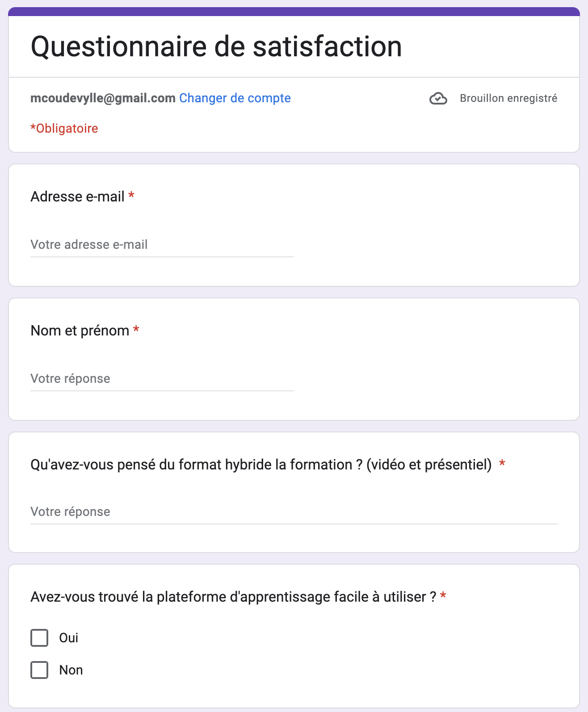Screen dimensions: 588x712
Task: Click the "Adresse e-mail" question label
Action: [77, 197]
